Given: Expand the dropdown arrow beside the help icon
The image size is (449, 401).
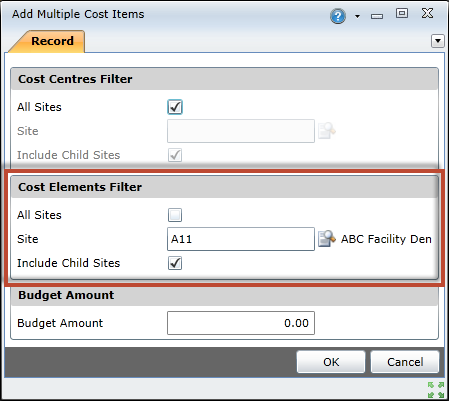Looking at the screenshot, I should coord(357,16).
